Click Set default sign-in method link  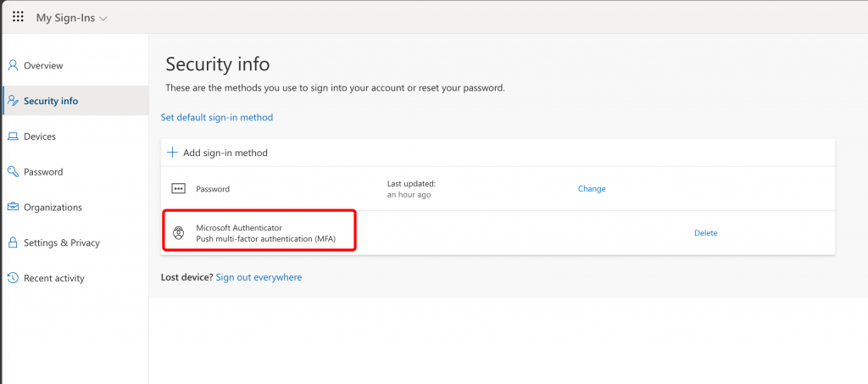click(217, 117)
